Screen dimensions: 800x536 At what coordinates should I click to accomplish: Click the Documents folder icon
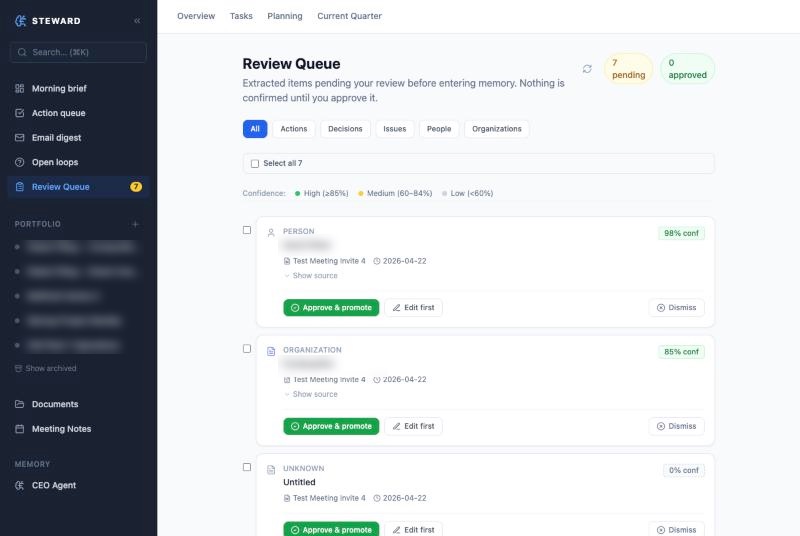coord(19,404)
